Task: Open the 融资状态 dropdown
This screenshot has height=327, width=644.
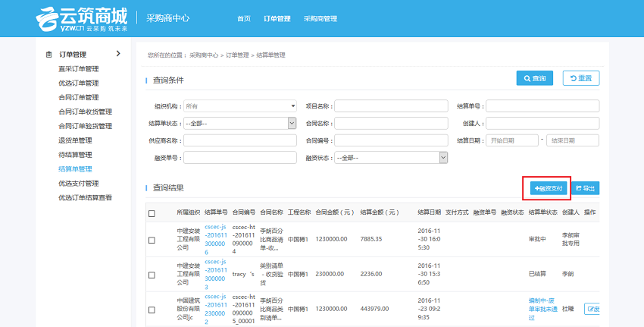Action: 391,158
